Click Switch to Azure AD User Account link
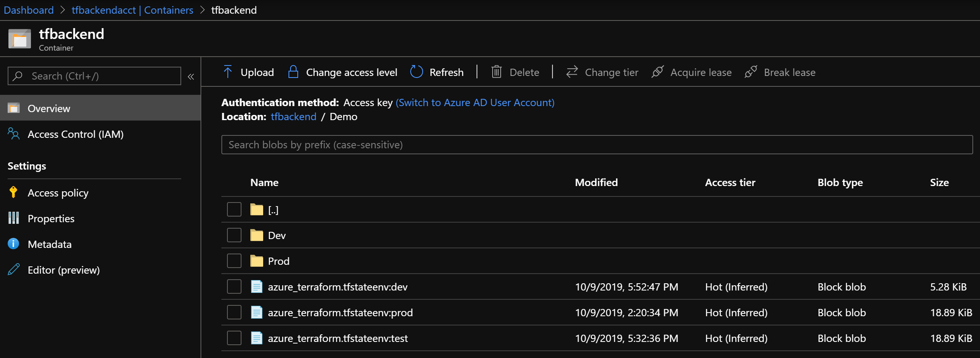This screenshot has width=980, height=358. click(x=475, y=102)
